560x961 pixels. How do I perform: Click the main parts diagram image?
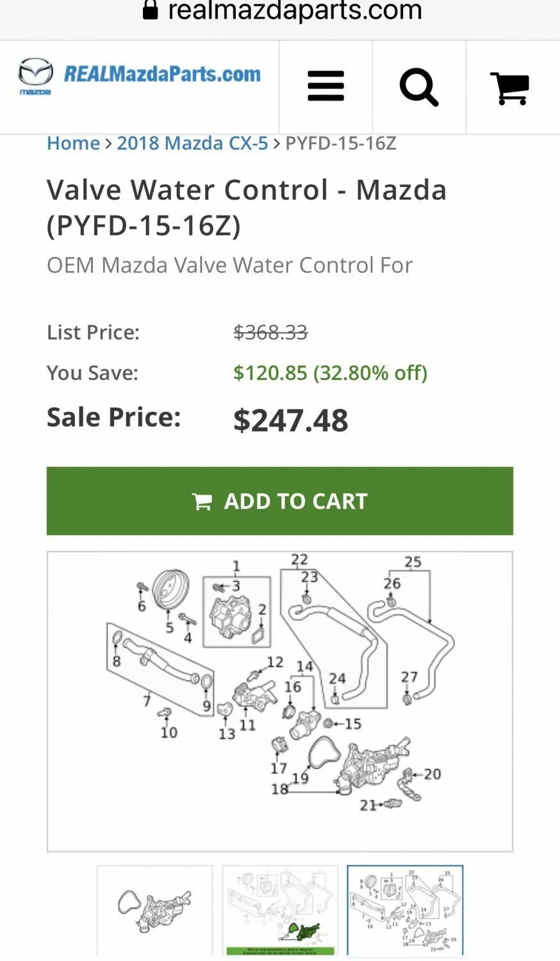(x=280, y=702)
